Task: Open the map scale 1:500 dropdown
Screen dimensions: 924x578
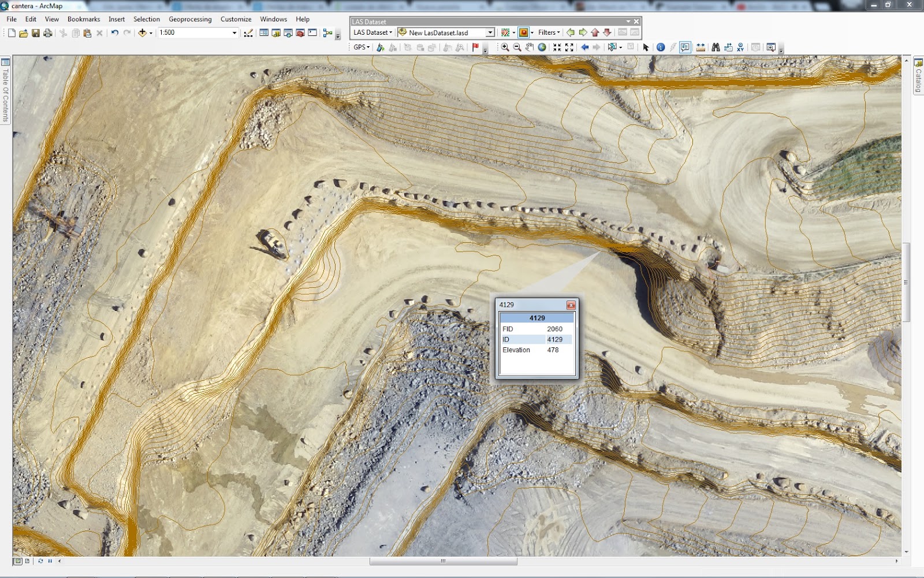Action: click(x=234, y=33)
